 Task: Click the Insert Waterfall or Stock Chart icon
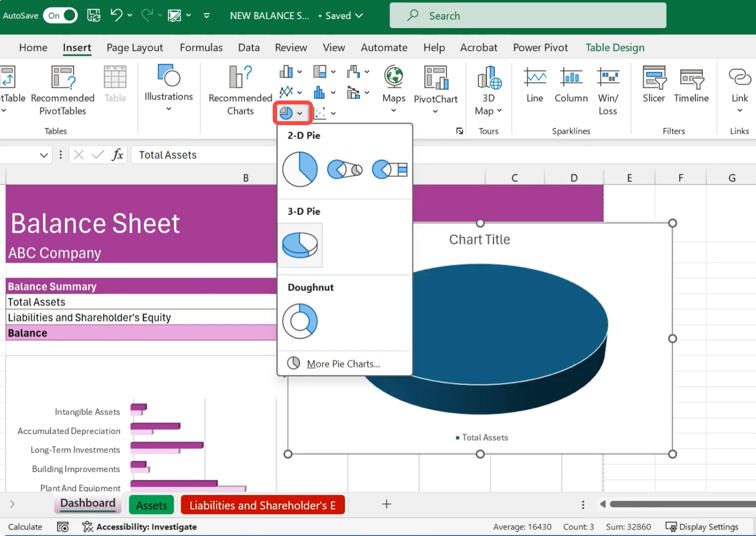(353, 72)
